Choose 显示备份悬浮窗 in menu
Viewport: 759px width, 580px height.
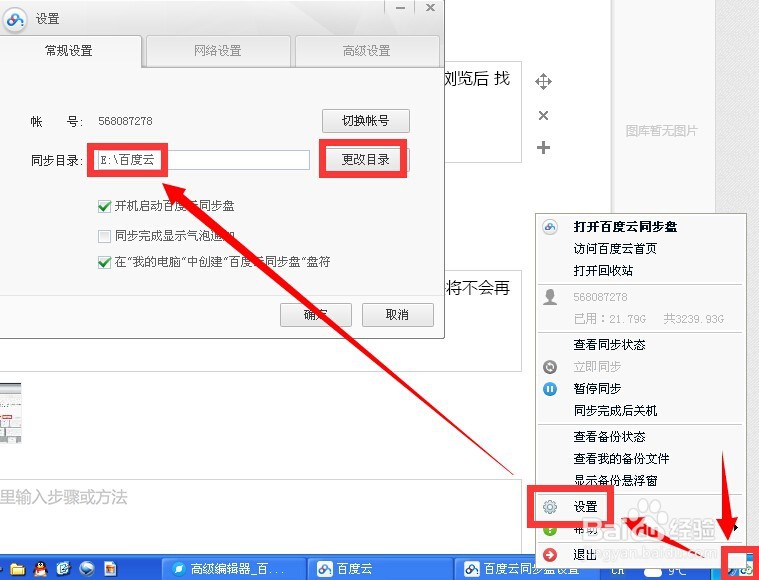coord(615,480)
